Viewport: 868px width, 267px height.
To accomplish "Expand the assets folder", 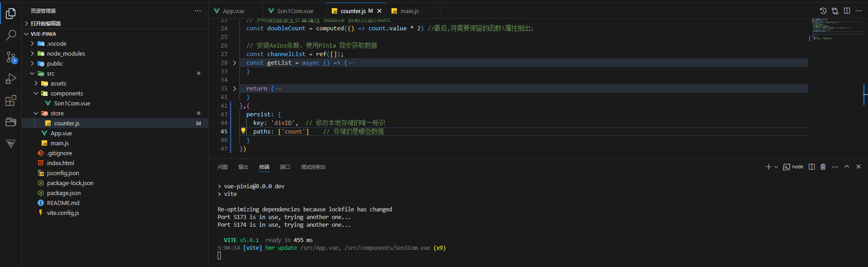I will click(115, 84).
